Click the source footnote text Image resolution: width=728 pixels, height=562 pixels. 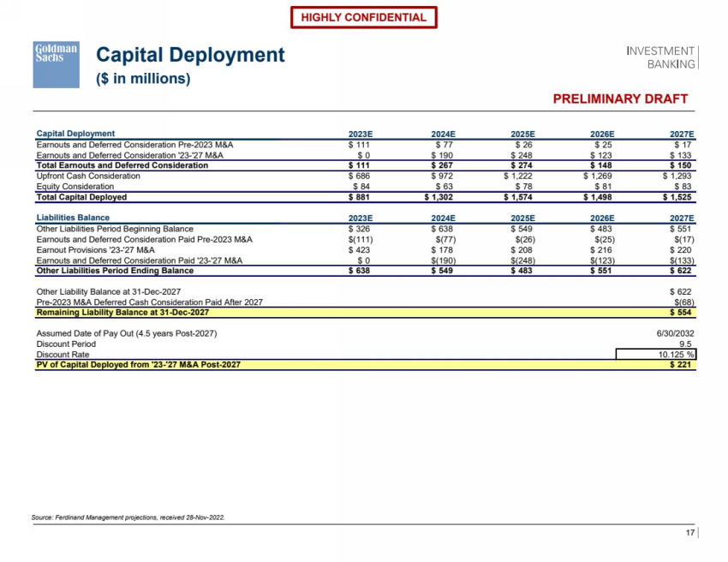tap(133, 517)
